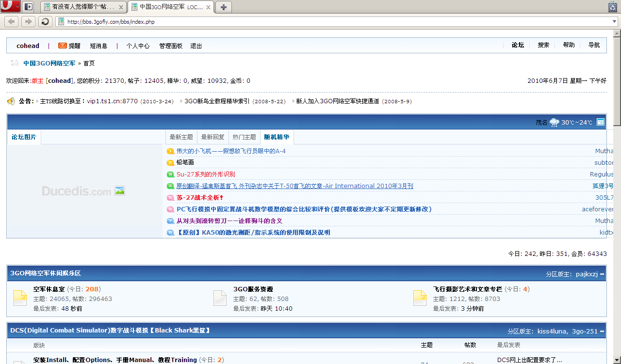621x364 pixels.
Task: Open 个人中心 user center
Action: tap(138, 46)
